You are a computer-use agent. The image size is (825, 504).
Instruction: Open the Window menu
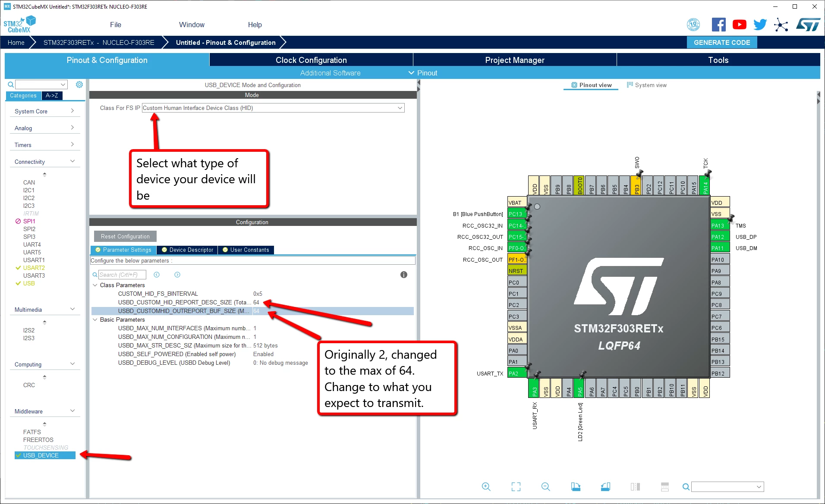point(192,25)
